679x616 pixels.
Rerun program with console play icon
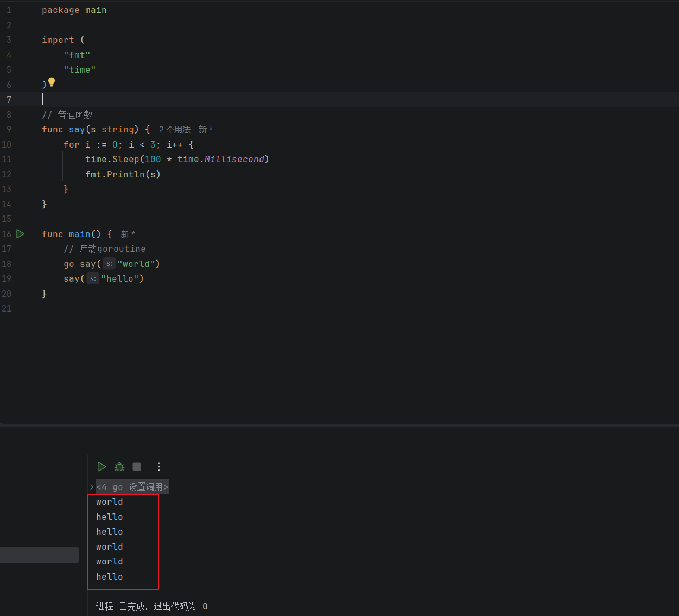pyautogui.click(x=101, y=467)
